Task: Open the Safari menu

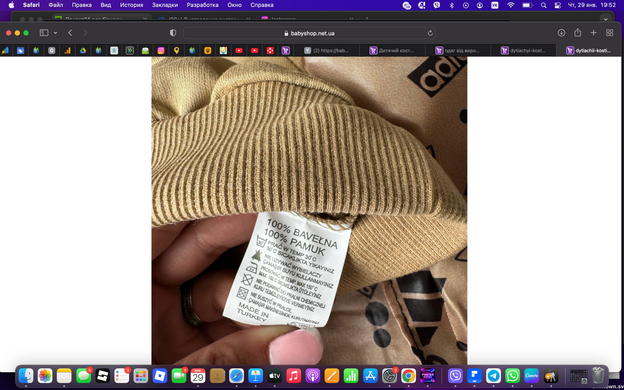Action: (x=31, y=5)
